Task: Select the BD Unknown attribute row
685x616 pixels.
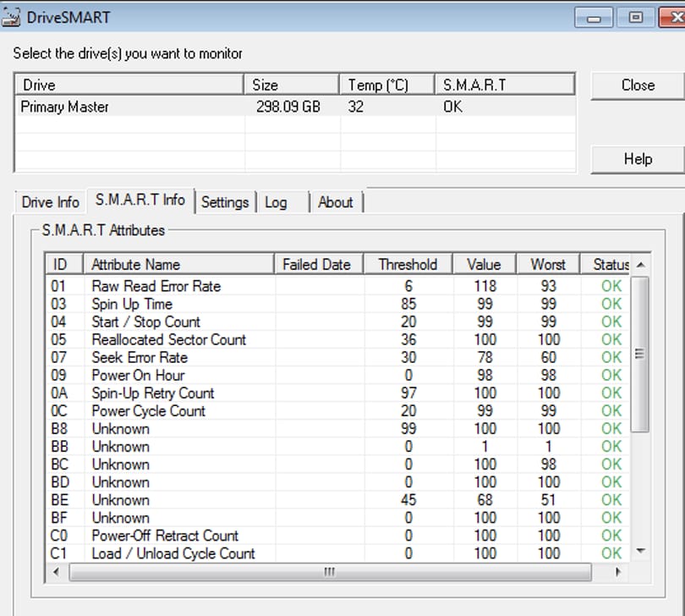Action: pos(337,482)
